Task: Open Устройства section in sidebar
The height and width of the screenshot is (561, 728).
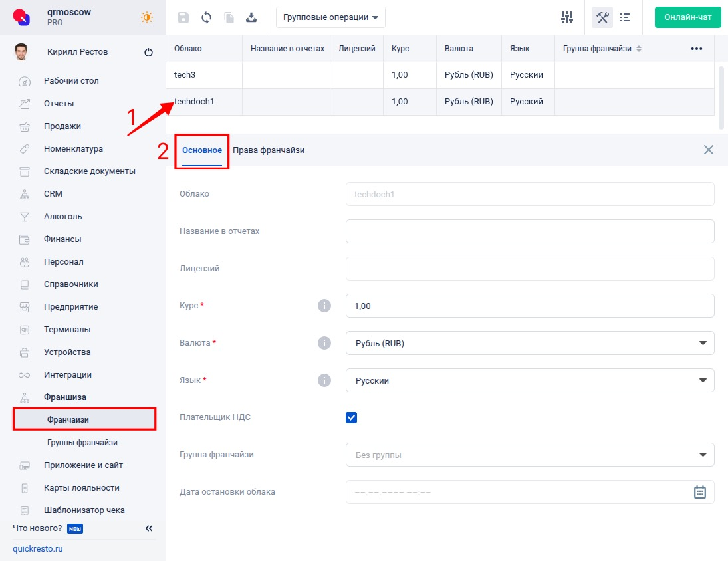Action: 67,352
